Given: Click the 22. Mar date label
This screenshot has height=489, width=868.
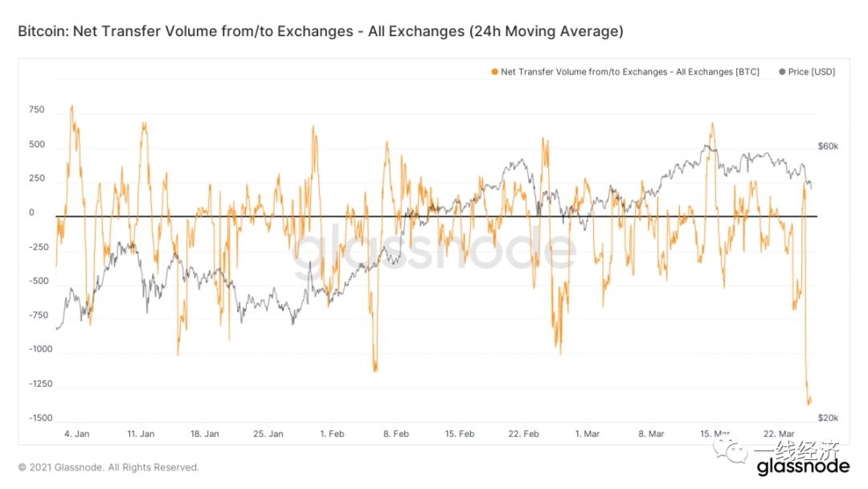Looking at the screenshot, I should (780, 434).
